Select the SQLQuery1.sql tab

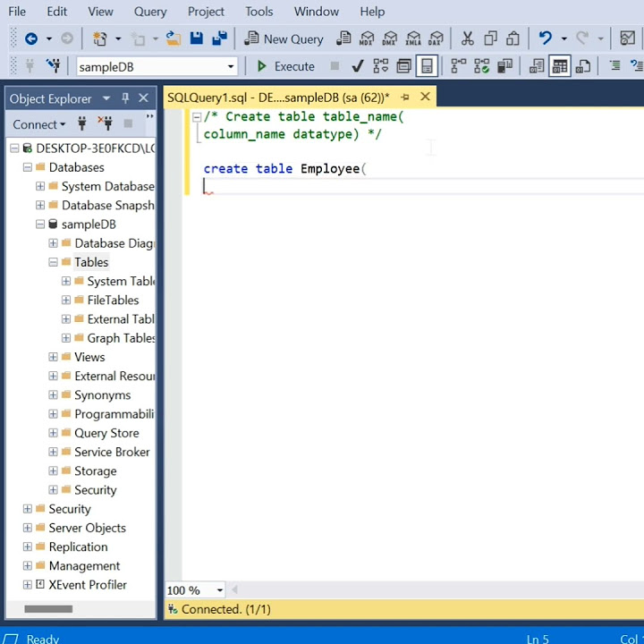[x=278, y=97]
